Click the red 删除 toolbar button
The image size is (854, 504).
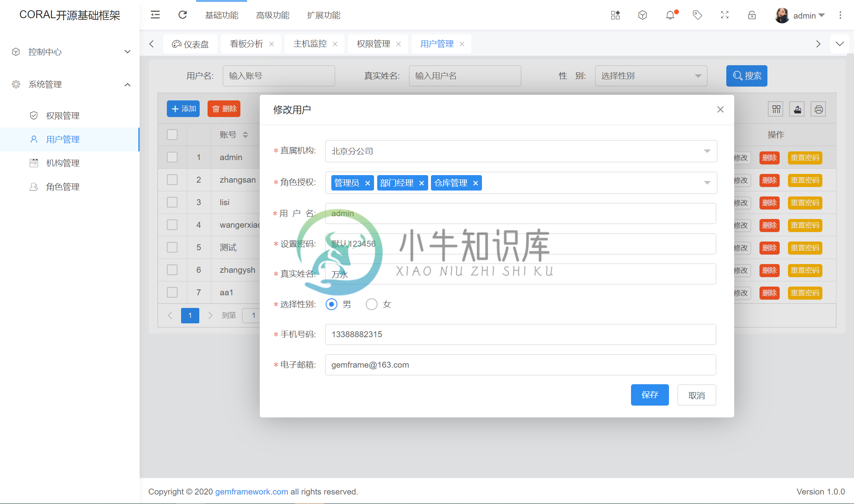pos(224,109)
